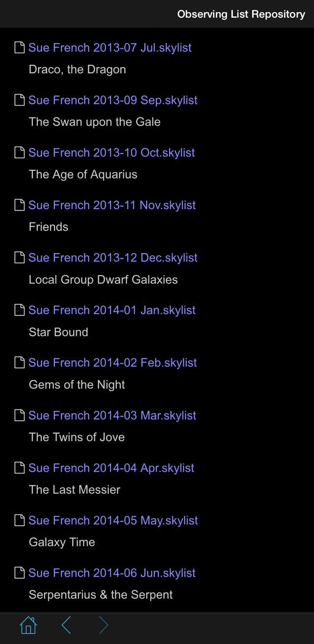Select Sue French 2014-01 Jan.skylist link
This screenshot has height=644, width=314.
[112, 310]
